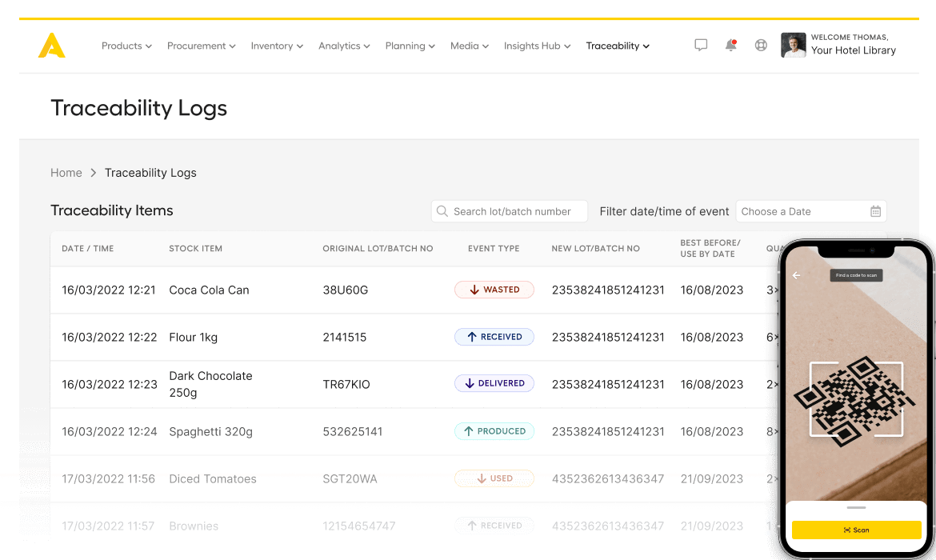Screen dimensions: 936x560
Task: Click the calendar icon in date filter
Action: [x=876, y=211]
